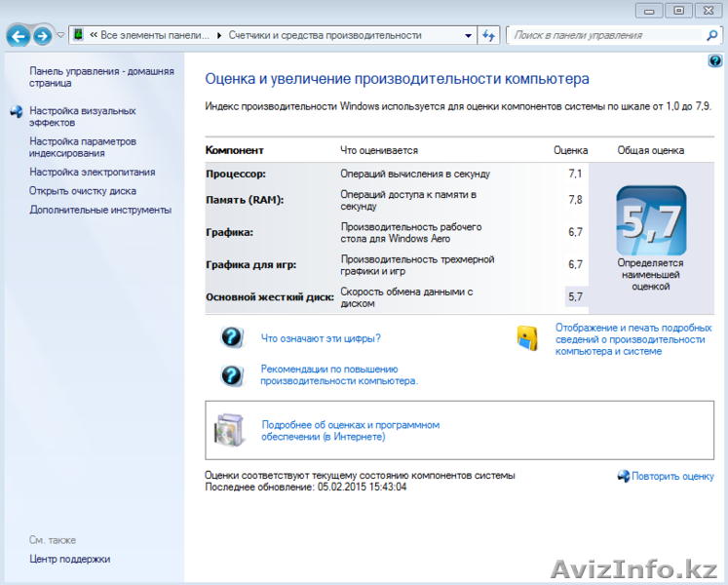Open 'Открыть очистку диска' sidebar link
The height and width of the screenshot is (585, 728).
click(83, 191)
